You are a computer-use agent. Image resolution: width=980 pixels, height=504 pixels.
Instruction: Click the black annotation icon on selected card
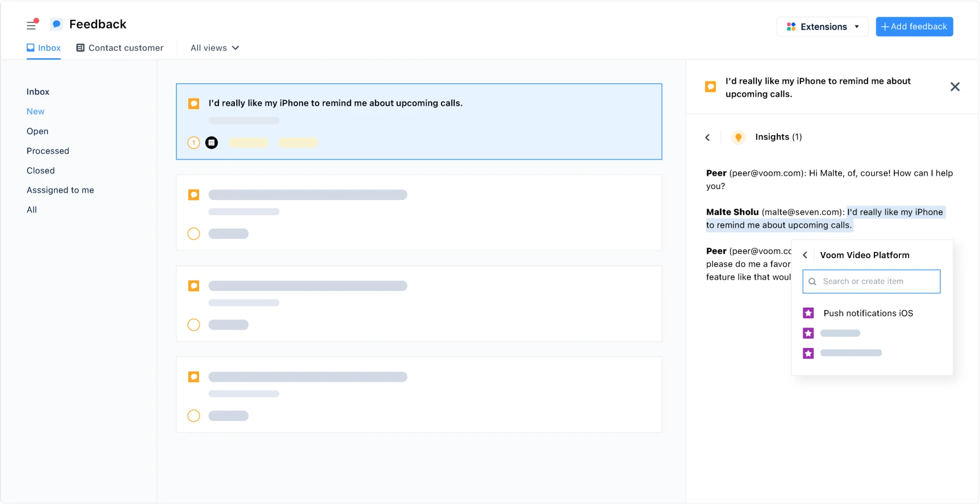click(211, 142)
